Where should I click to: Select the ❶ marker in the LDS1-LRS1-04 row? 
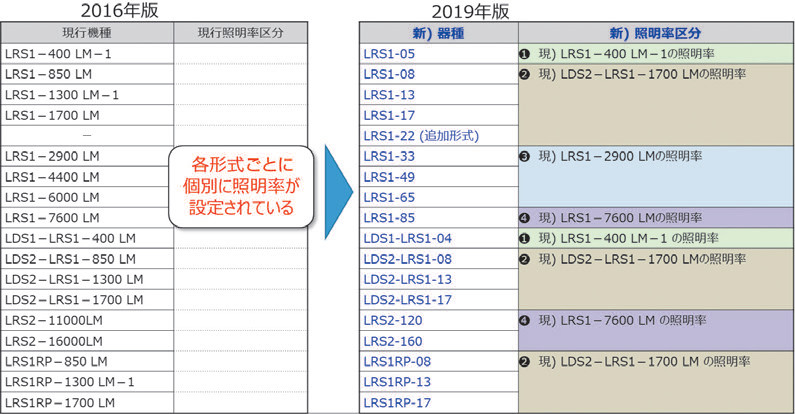point(525,238)
